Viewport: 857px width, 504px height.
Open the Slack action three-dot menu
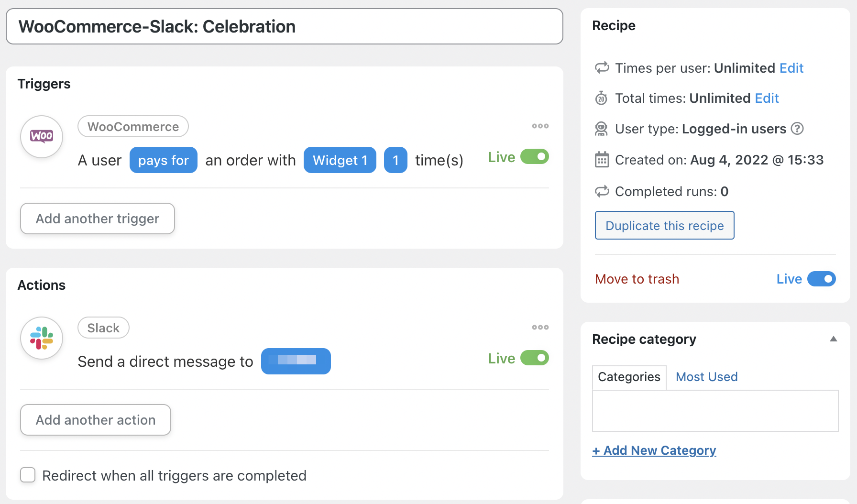tap(540, 328)
